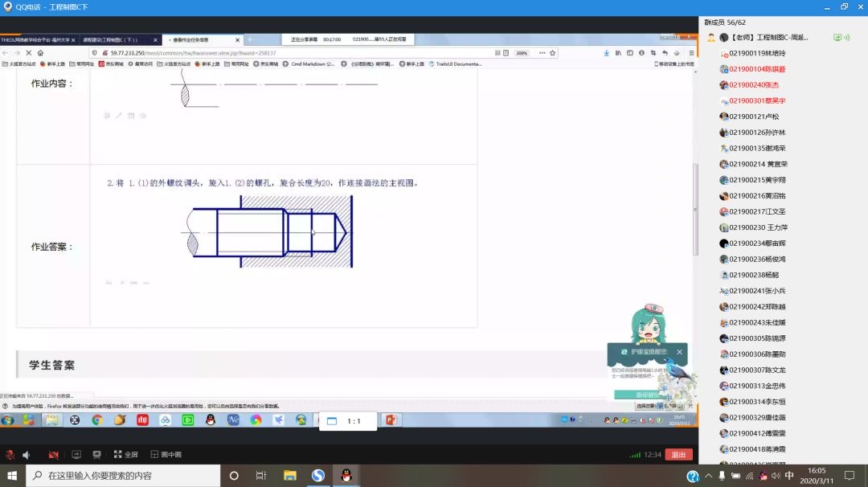Enable the disabled camera icon
Image resolution: width=868 pixels, height=487 pixels.
click(54, 454)
